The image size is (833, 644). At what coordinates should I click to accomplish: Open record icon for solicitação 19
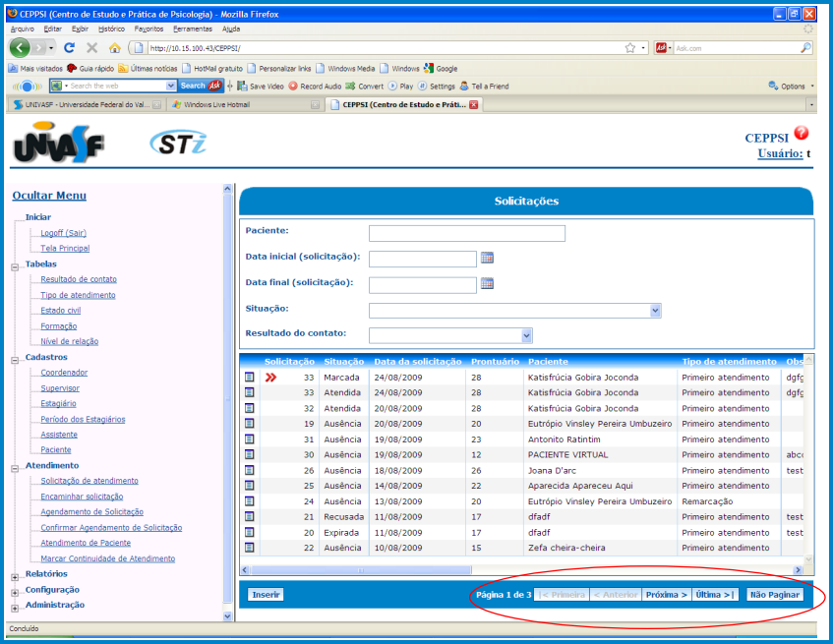(249, 424)
